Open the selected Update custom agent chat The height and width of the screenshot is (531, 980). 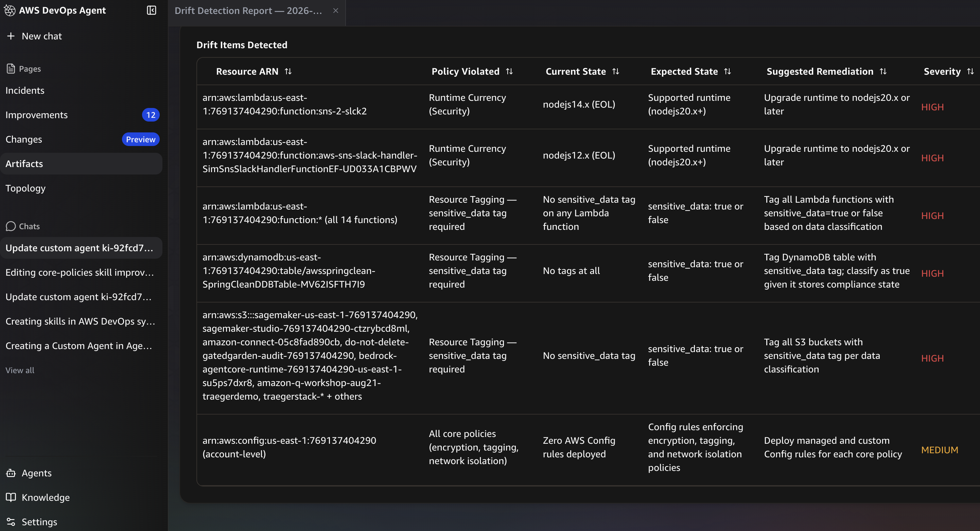82,248
